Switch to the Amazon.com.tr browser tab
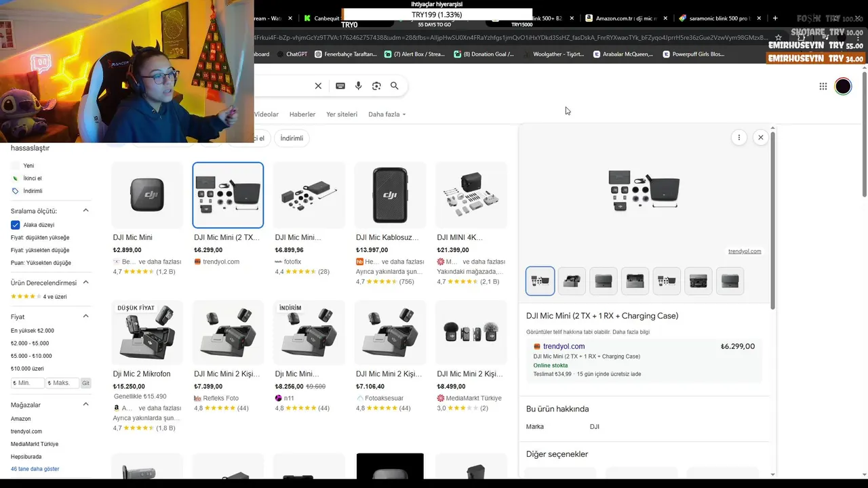Screen dimensions: 868x488 click(x=626, y=18)
